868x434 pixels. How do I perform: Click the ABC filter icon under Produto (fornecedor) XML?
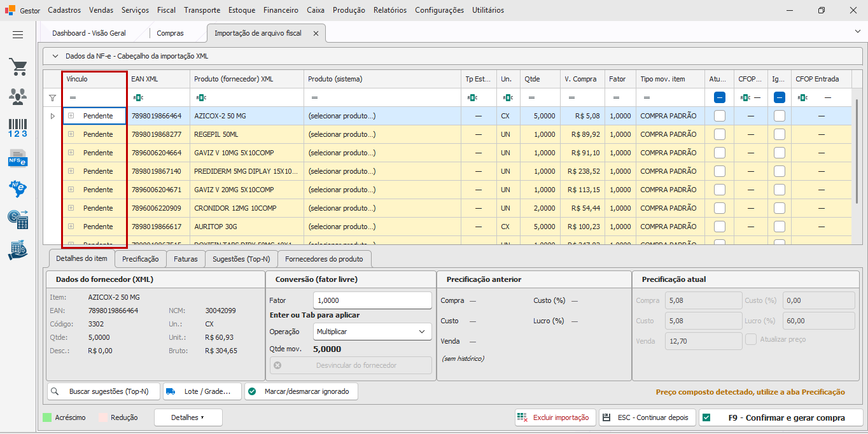click(200, 98)
